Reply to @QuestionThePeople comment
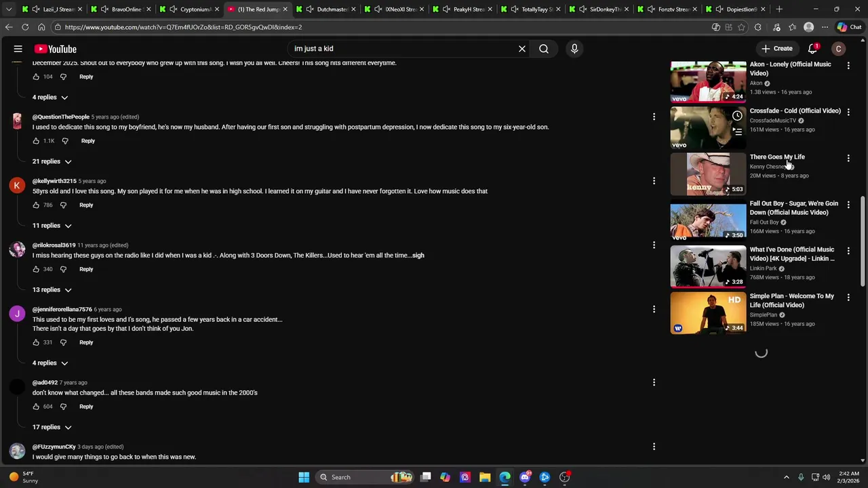This screenshot has height=488, width=868. click(x=88, y=141)
